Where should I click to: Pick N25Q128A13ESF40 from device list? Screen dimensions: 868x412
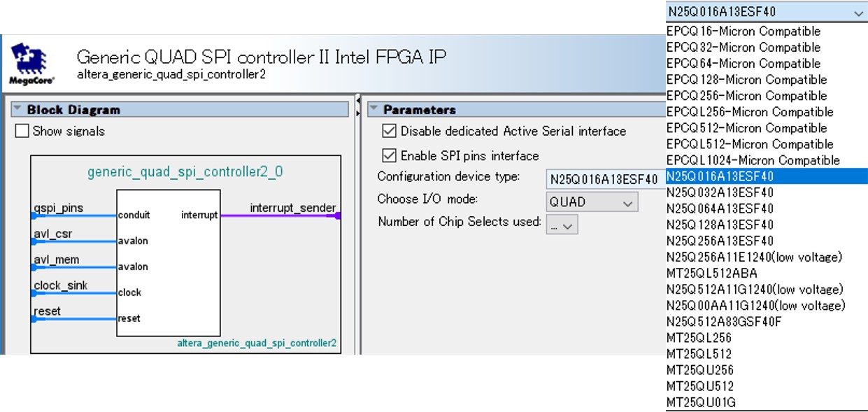point(720,225)
